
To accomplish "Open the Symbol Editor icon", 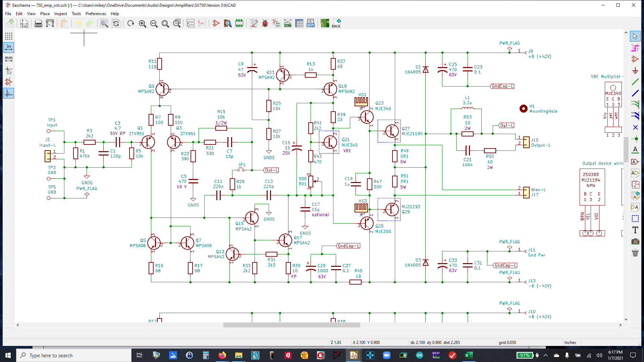I will pyautogui.click(x=216, y=23).
